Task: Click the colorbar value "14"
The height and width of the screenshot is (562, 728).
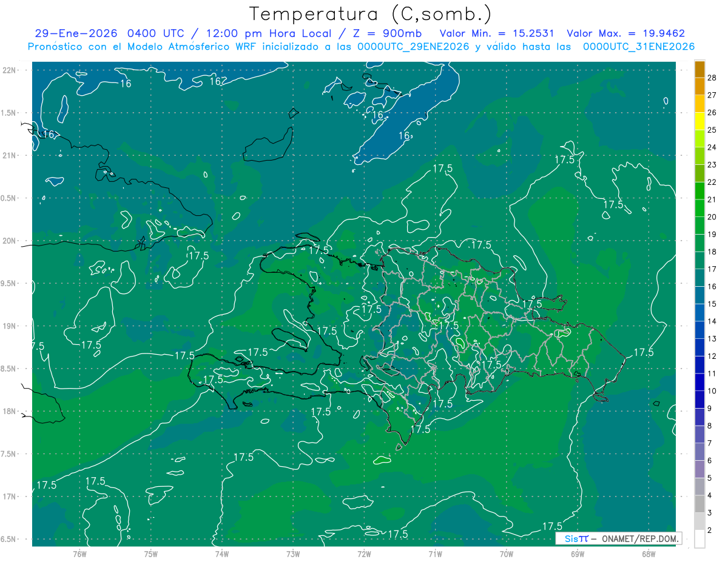Action: coord(712,321)
